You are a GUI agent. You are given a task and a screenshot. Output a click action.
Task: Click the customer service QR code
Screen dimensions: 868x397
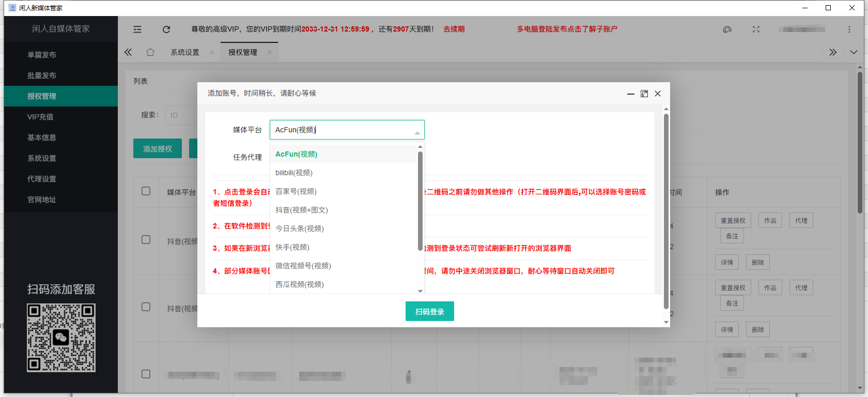(61, 338)
